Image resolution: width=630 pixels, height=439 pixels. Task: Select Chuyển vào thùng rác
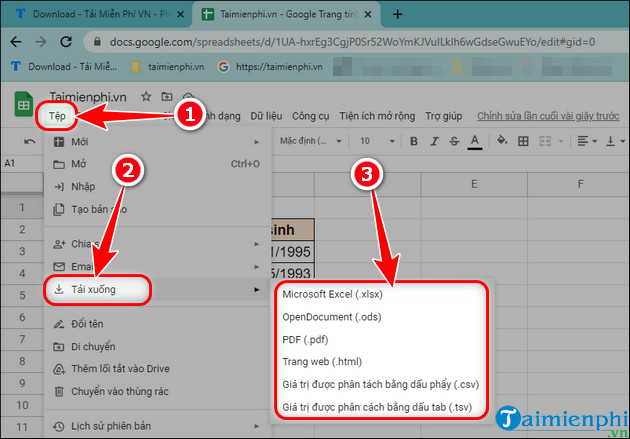(158, 391)
